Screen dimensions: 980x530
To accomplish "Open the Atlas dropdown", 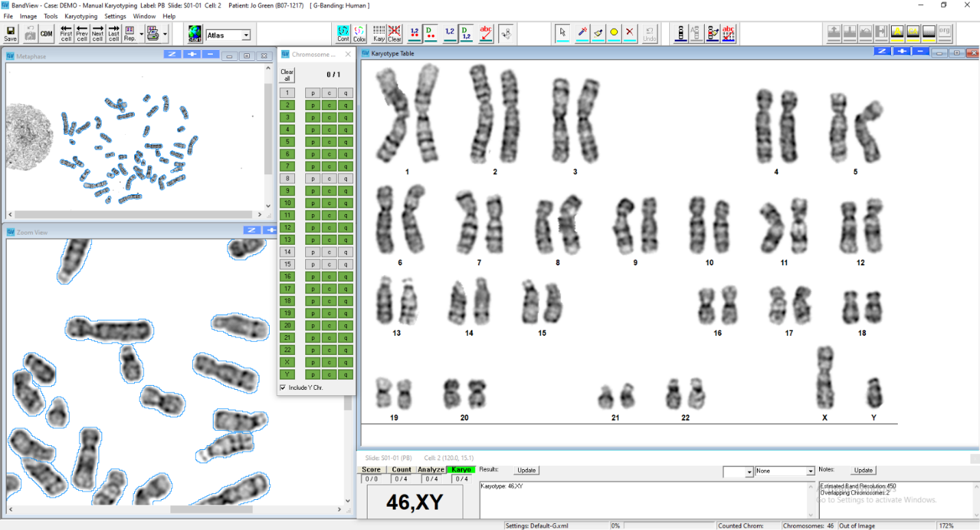I will pyautogui.click(x=246, y=35).
